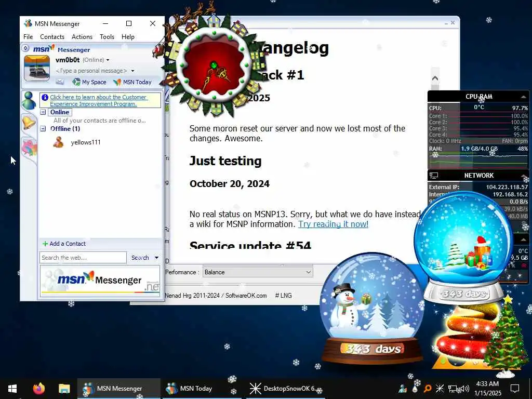The image size is (532, 399).
Task: Click MSN Messenger tray icon
Action: coord(403,388)
